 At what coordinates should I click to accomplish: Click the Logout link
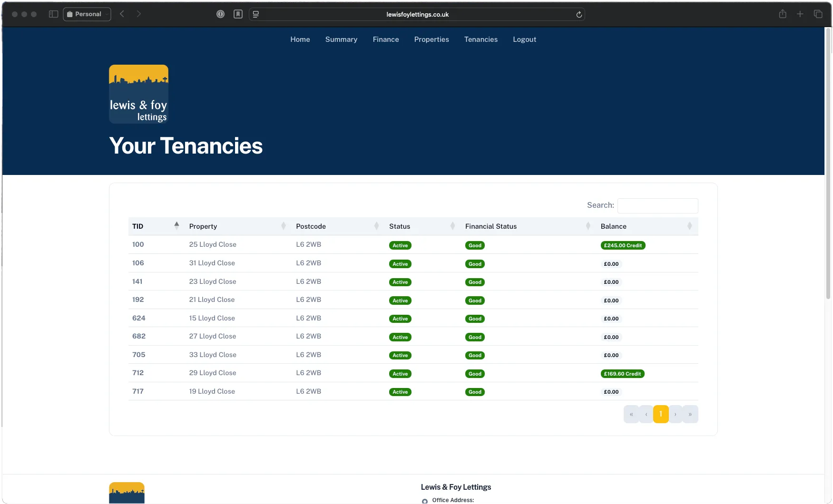click(524, 39)
